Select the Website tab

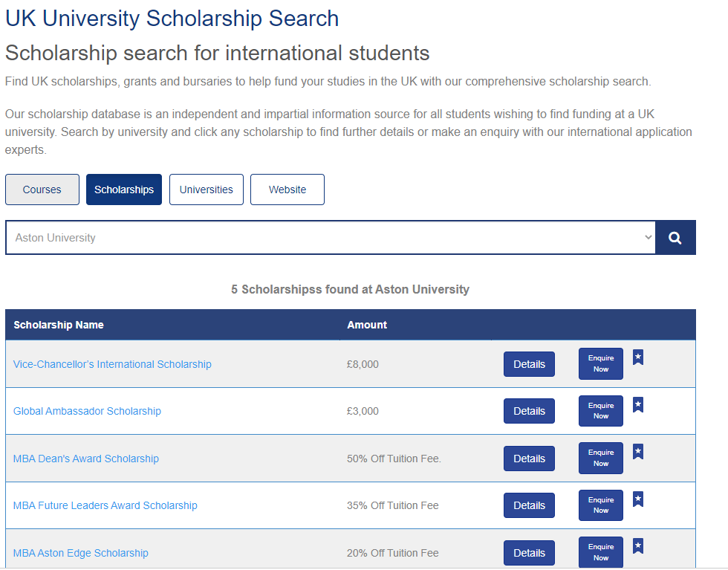(x=287, y=190)
